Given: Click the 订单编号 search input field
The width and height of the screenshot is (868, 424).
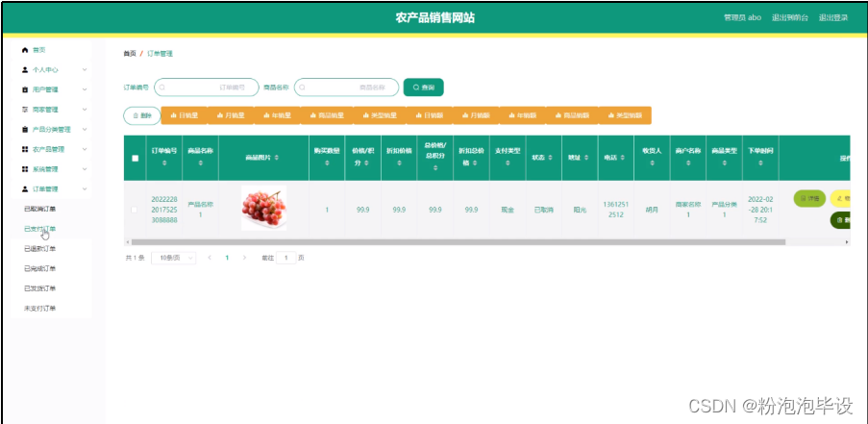Looking at the screenshot, I should [206, 87].
